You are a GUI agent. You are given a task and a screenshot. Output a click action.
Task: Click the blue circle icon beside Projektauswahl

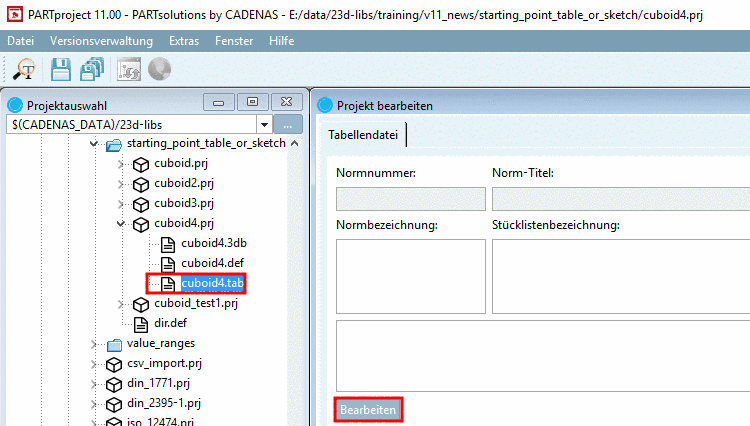[15, 105]
